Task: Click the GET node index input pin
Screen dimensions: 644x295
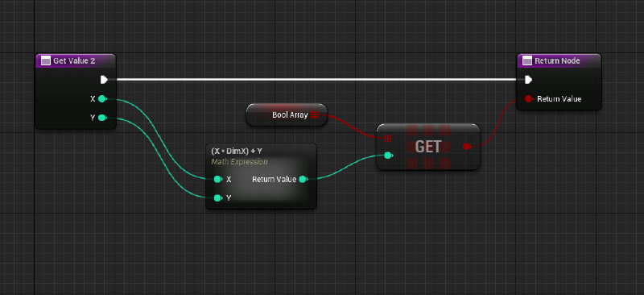Action: (x=388, y=155)
